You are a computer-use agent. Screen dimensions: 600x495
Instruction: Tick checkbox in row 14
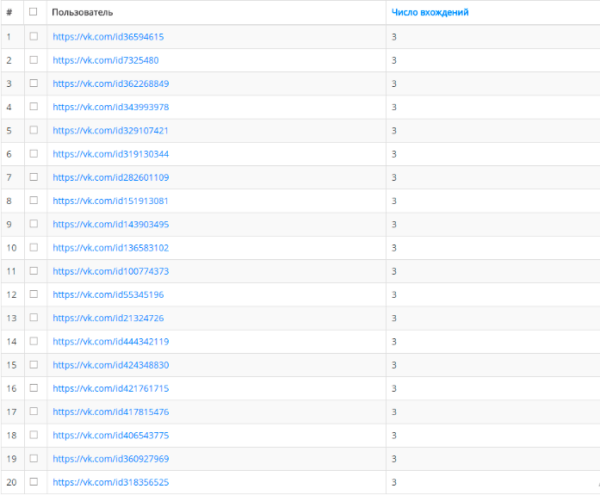click(x=34, y=341)
